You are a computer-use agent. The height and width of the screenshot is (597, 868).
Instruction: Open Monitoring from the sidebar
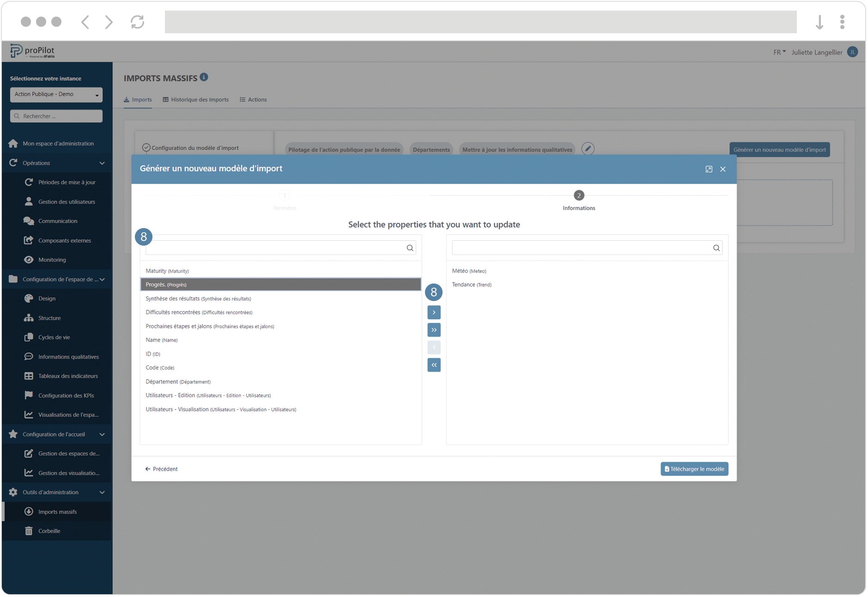point(52,260)
